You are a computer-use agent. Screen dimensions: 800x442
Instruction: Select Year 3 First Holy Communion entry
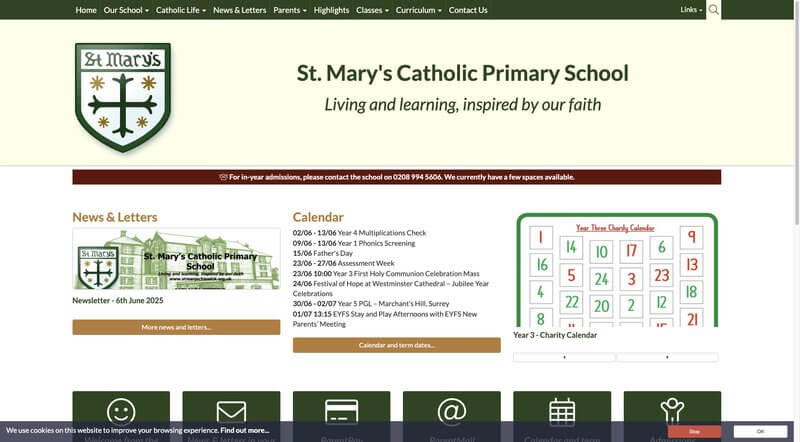click(x=386, y=274)
